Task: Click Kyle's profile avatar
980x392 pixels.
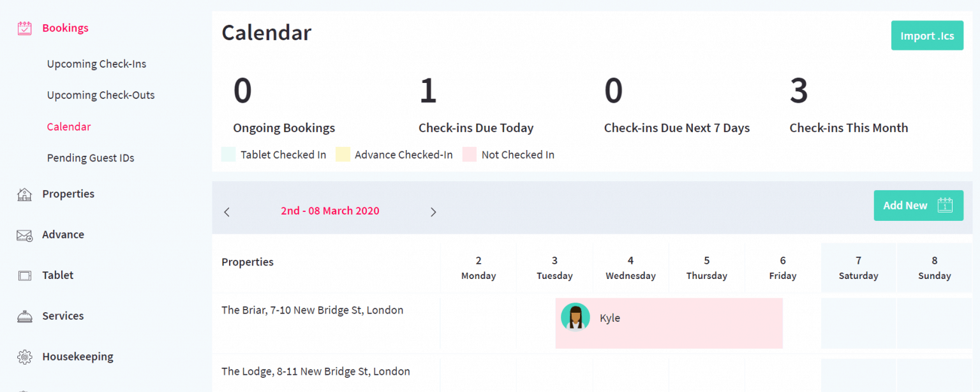Action: point(575,317)
